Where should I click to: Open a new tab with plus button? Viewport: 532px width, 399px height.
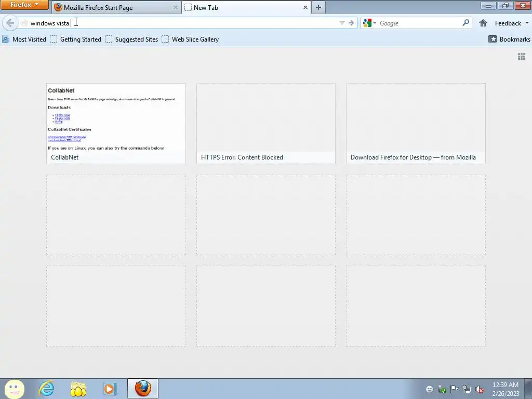[318, 7]
